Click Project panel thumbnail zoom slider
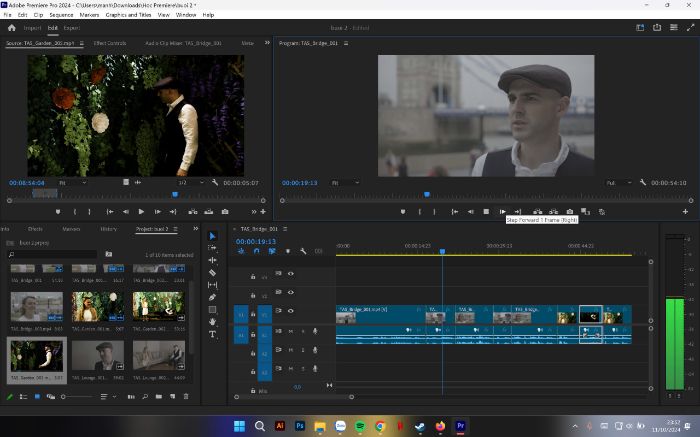 pyautogui.click(x=77, y=396)
